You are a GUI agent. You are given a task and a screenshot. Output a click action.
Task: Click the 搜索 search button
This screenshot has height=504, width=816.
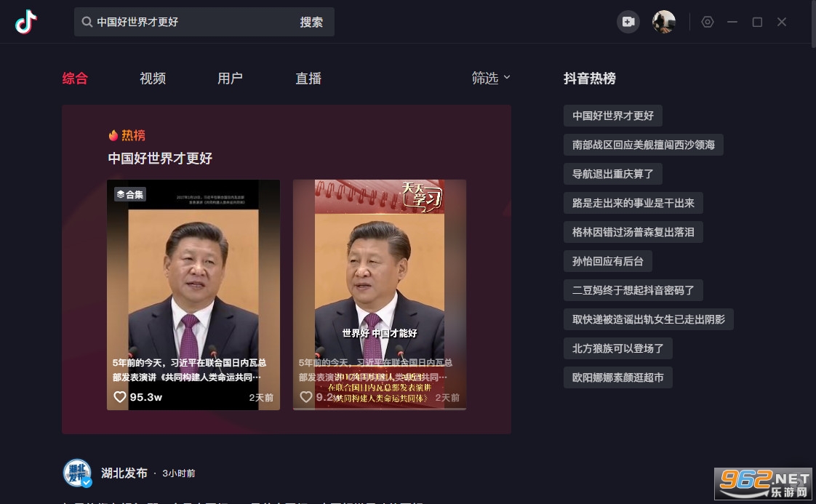[311, 22]
